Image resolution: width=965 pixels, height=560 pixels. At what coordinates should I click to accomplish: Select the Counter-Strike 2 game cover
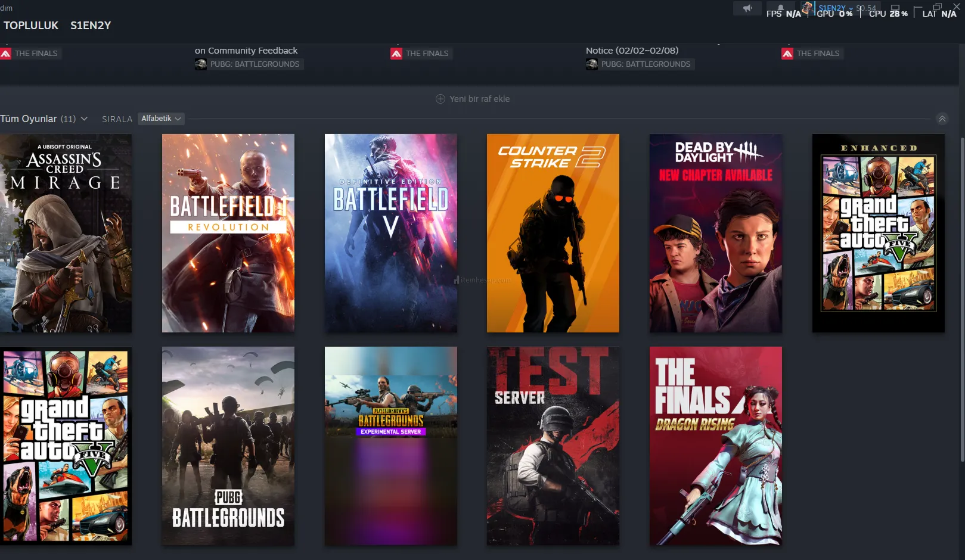coord(553,233)
